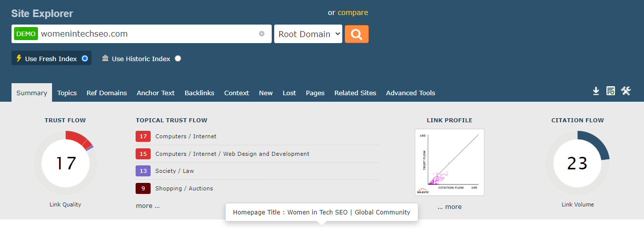644x228 pixels.
Task: Click the red 17 Computers / Internet badge
Action: (143, 136)
